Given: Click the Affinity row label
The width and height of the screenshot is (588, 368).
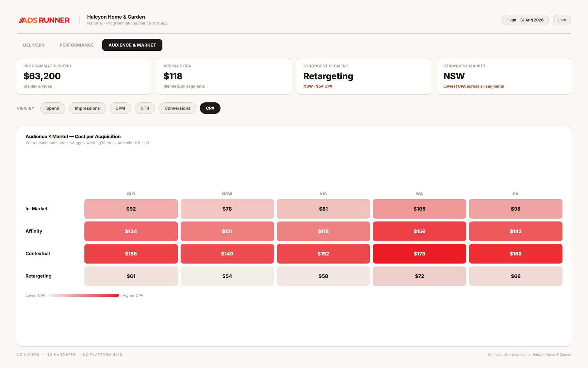Looking at the screenshot, I should (34, 231).
